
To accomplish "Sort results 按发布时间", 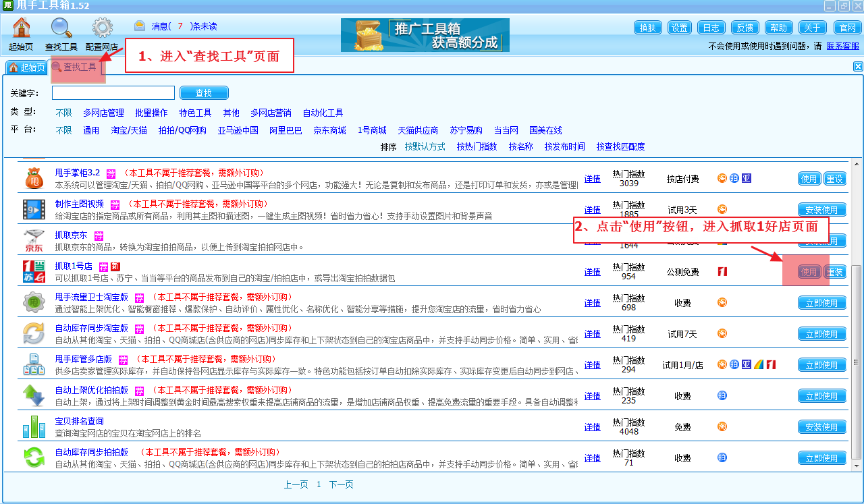I will click(565, 146).
